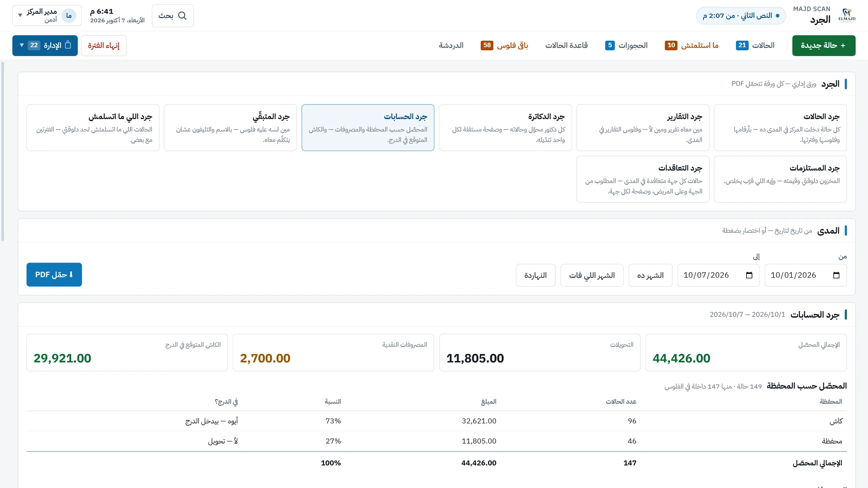The height and width of the screenshot is (488, 868).
Task: Open calendar picker on the إلى date field
Action: [749, 275]
